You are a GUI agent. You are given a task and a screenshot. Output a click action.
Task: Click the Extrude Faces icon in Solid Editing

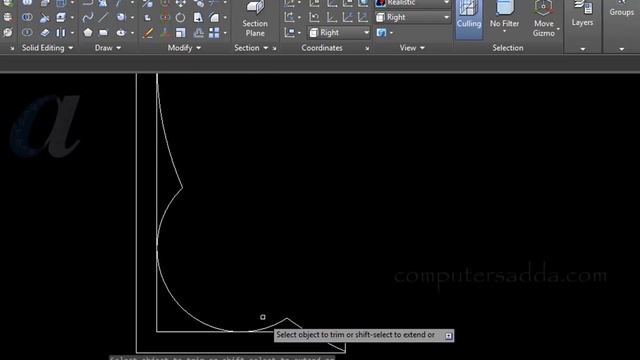click(61, 18)
